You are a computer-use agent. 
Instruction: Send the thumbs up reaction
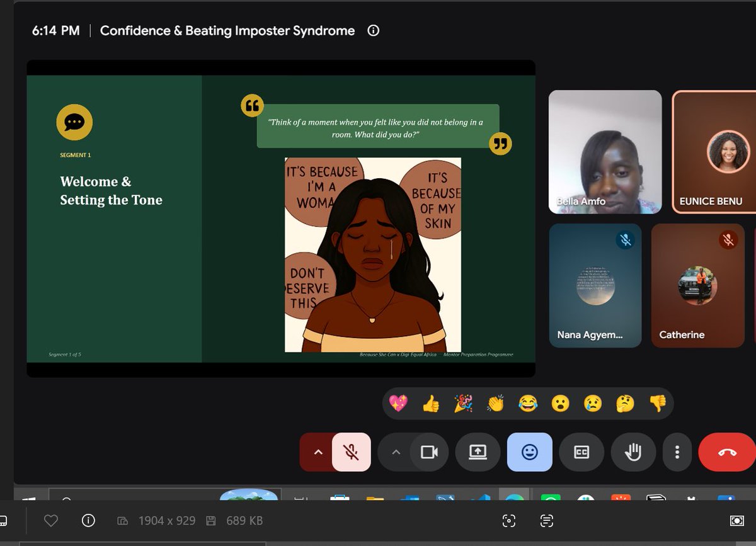click(431, 403)
